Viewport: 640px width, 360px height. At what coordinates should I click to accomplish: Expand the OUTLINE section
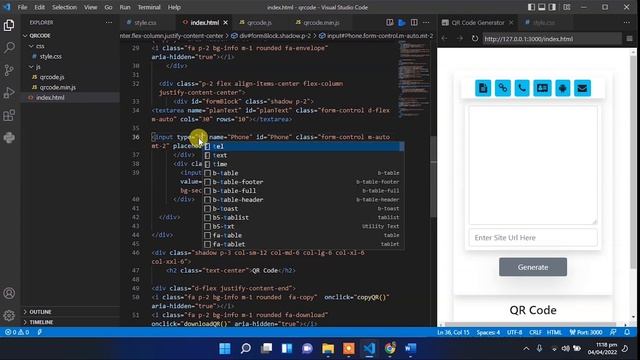[71, 312]
